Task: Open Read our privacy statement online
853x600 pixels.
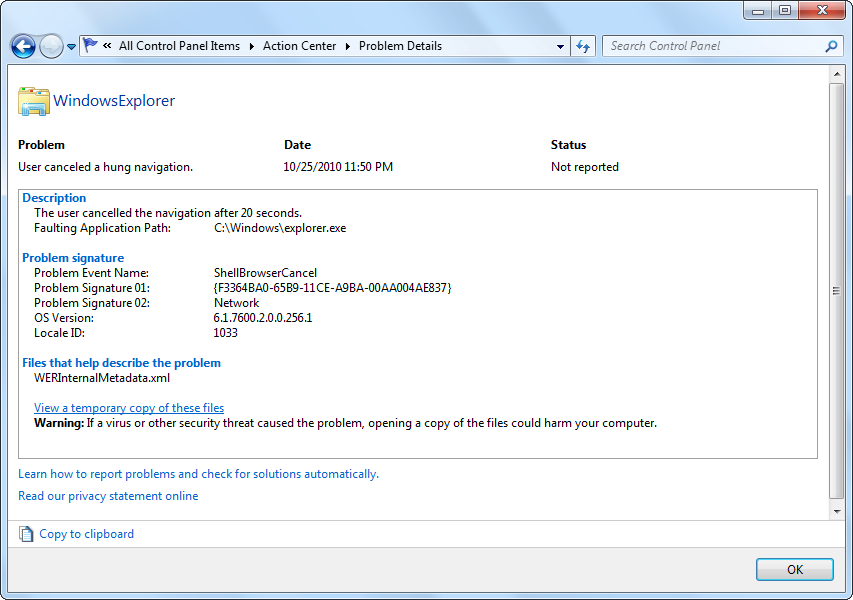Action: [x=108, y=496]
